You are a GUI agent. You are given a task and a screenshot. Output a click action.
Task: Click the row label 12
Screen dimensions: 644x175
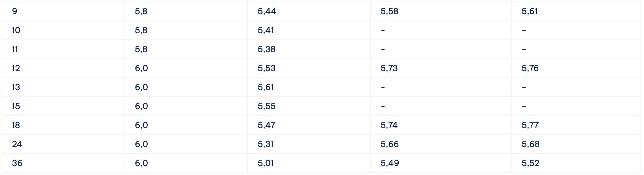(x=63, y=68)
